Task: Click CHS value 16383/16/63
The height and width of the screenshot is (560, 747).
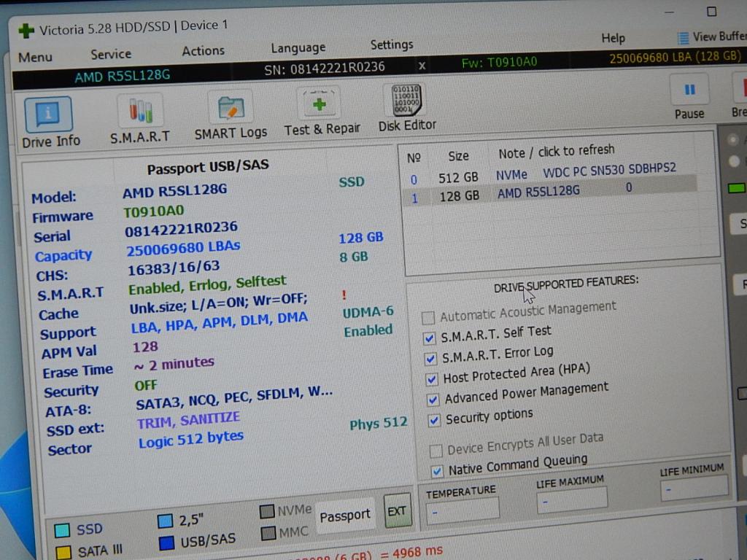Action: point(174,268)
